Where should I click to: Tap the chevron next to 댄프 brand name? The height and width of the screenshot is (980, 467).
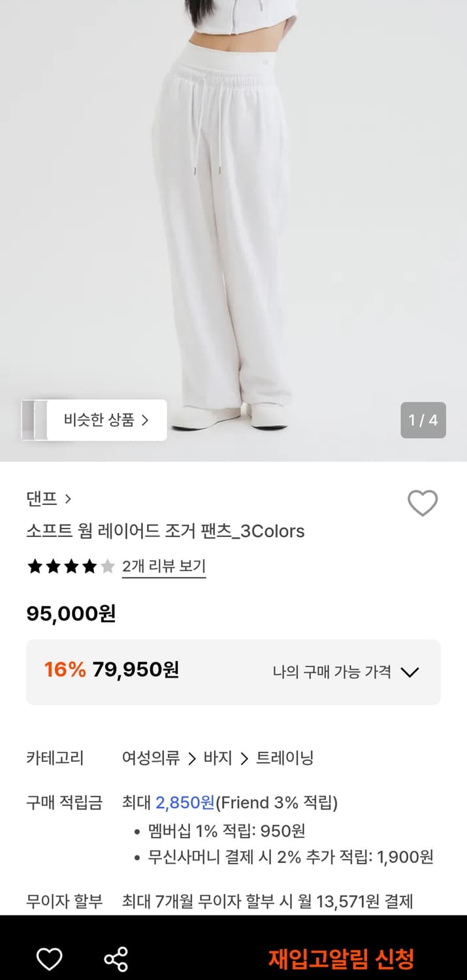pos(69,498)
